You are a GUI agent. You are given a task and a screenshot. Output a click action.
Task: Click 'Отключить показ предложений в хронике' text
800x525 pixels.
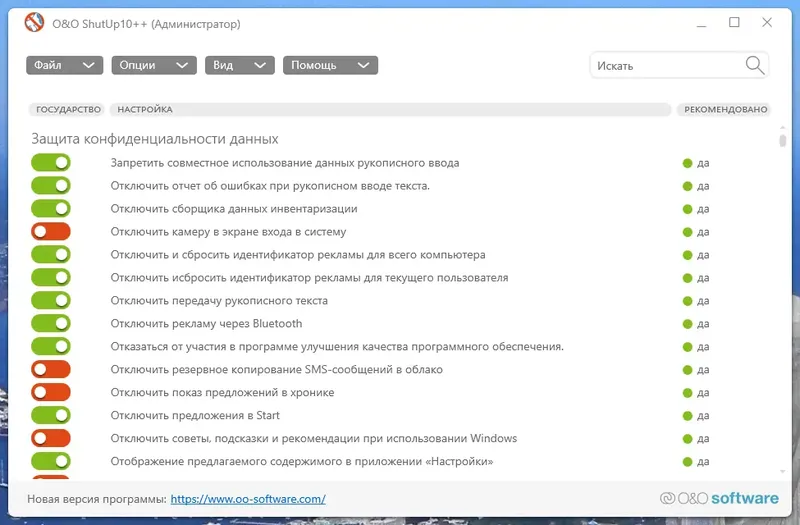tap(222, 392)
